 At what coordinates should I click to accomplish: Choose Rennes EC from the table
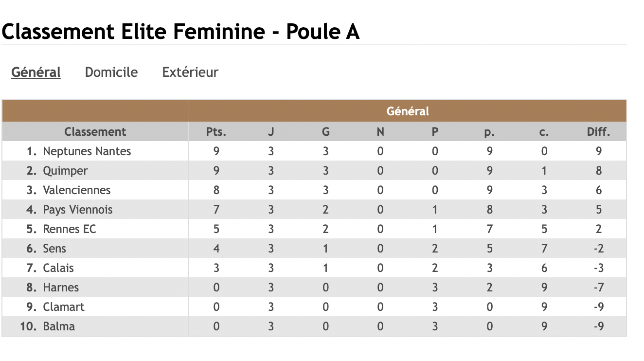pyautogui.click(x=70, y=229)
